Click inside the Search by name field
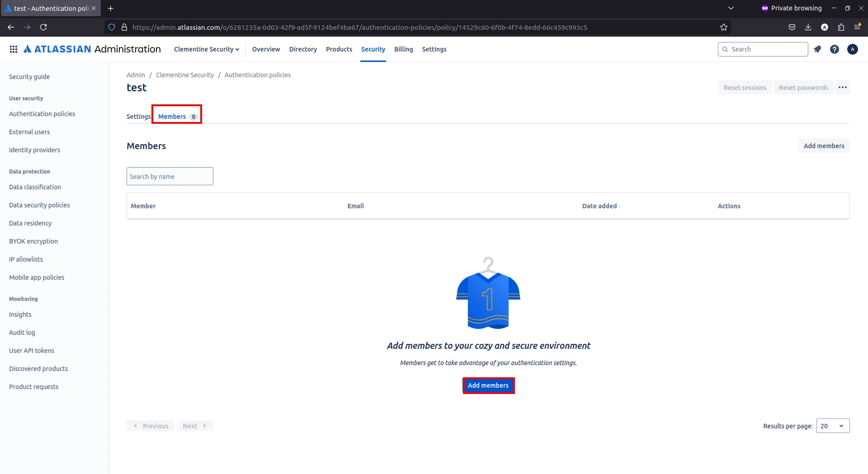This screenshot has width=868, height=474. (x=170, y=176)
